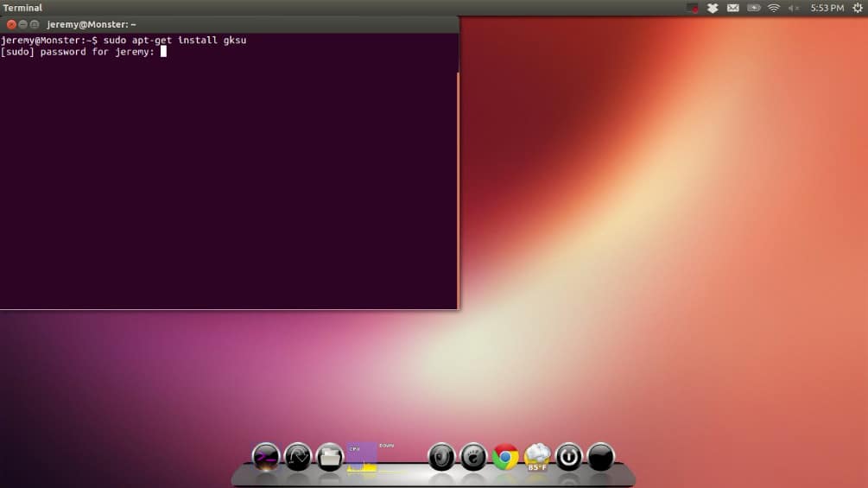868x488 pixels.
Task: Click the screen recorder indicator with red dot
Action: [693, 8]
